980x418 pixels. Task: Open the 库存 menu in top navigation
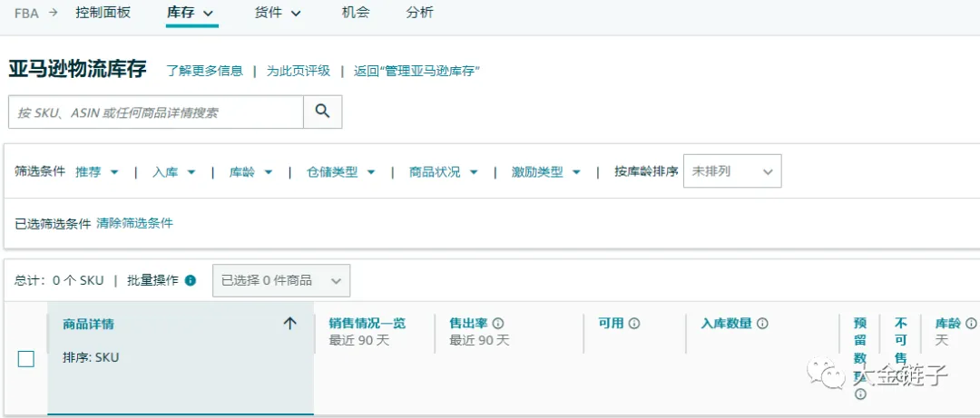tap(191, 13)
